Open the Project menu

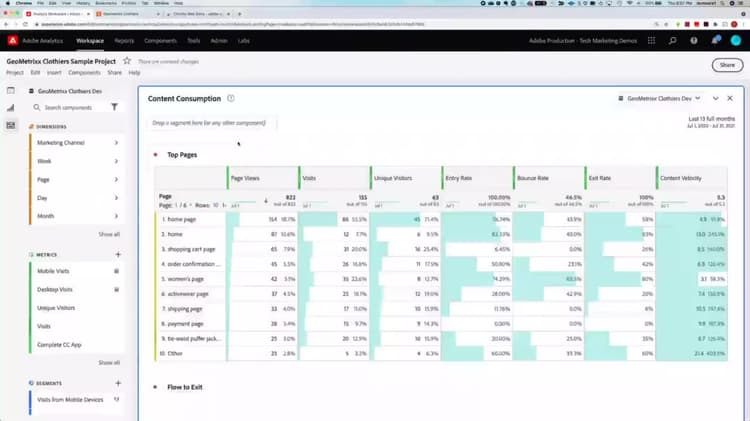(15, 73)
